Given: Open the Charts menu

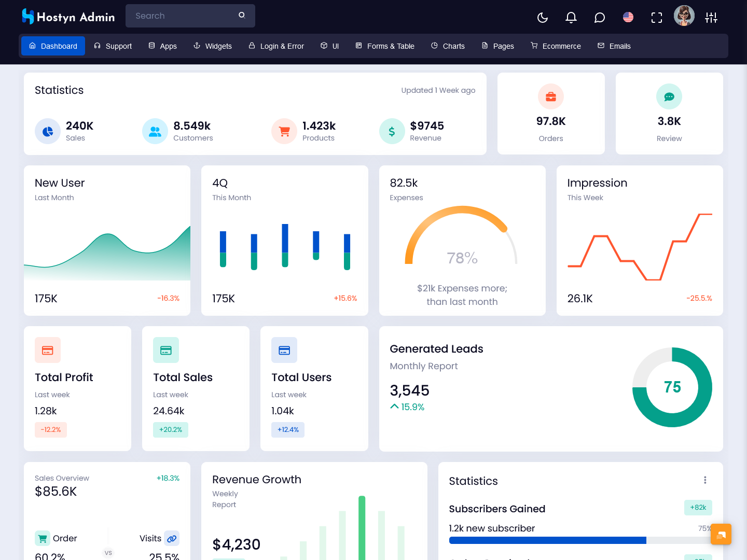Looking at the screenshot, I should (x=448, y=46).
